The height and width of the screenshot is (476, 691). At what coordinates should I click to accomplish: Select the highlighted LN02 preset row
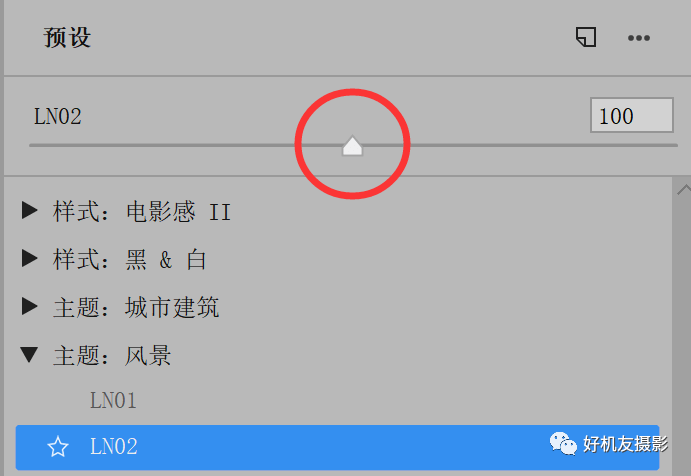(337, 447)
